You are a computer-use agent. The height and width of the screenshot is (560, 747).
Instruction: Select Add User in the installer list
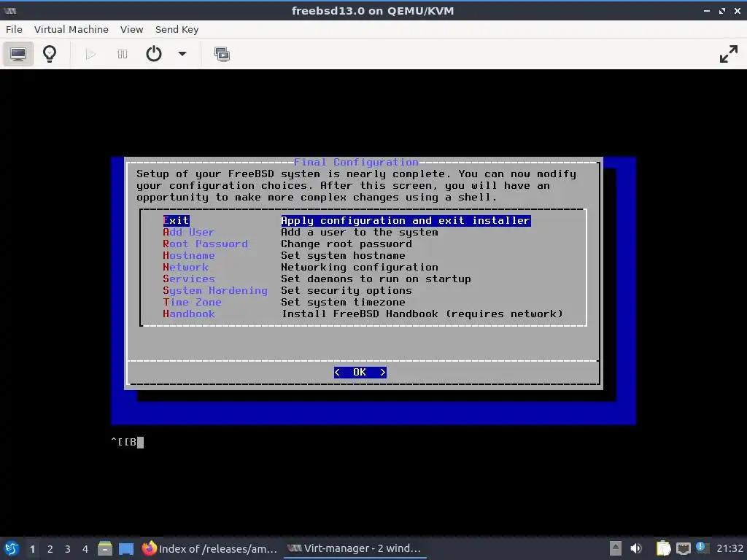coord(188,233)
